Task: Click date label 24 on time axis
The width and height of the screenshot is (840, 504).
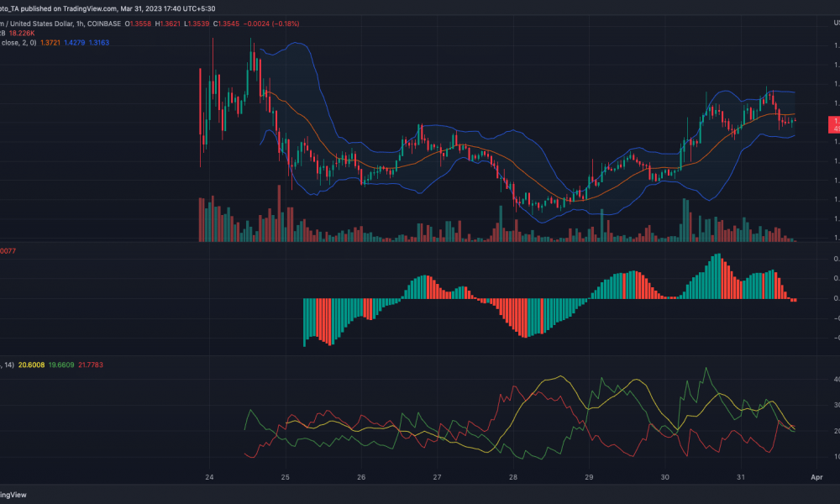Action: [209, 476]
